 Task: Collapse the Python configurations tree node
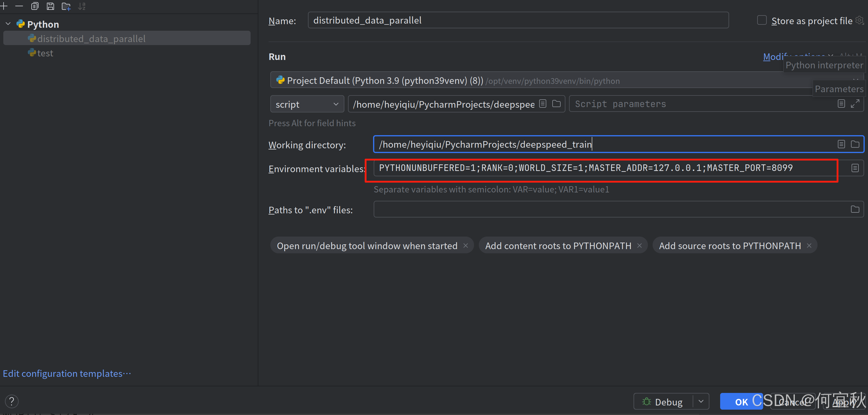click(8, 24)
